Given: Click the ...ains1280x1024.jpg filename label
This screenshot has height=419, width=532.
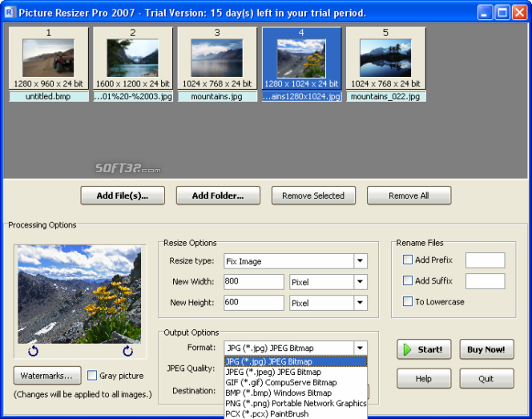Looking at the screenshot, I should click(301, 96).
